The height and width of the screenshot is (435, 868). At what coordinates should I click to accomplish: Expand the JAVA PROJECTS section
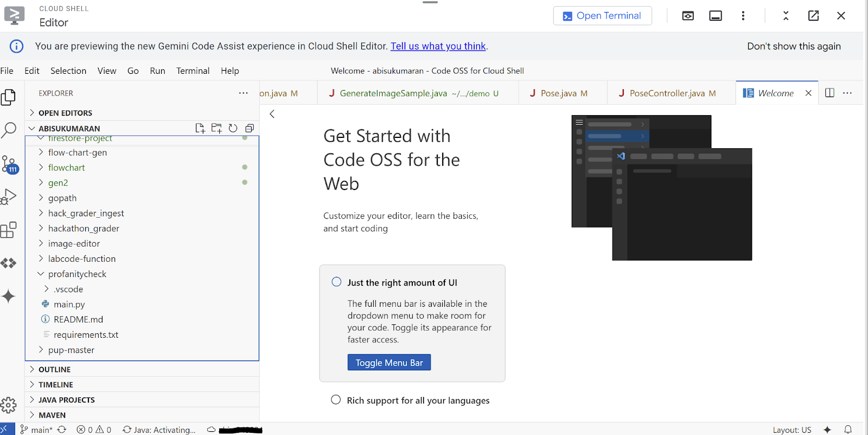pos(66,400)
